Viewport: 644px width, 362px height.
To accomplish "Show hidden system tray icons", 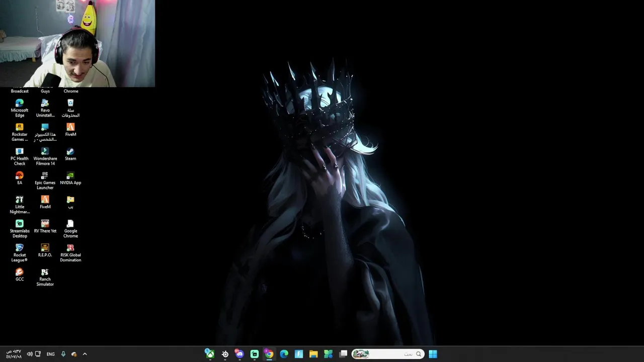I will [x=85, y=354].
